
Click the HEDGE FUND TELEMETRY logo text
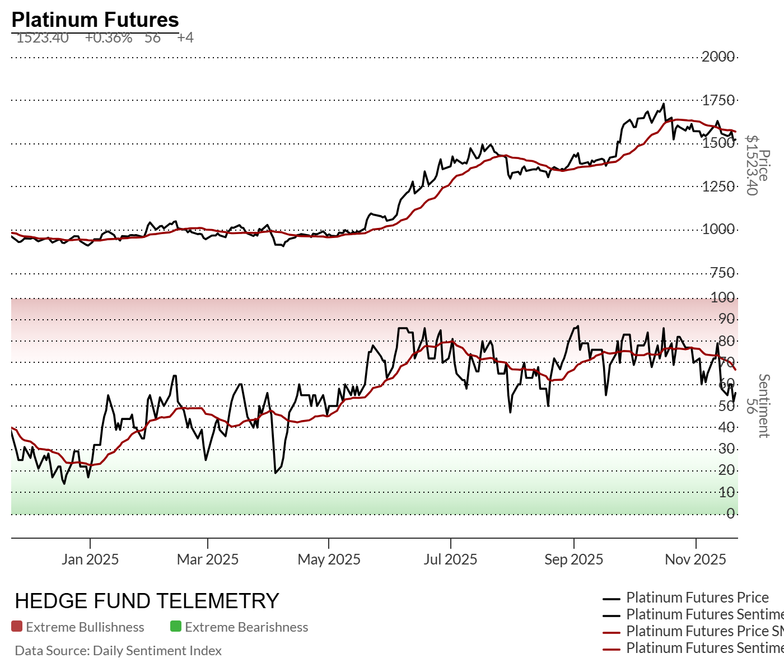(147, 601)
